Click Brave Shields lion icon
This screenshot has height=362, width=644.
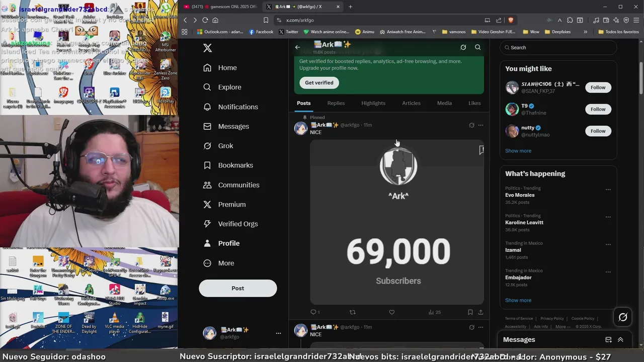(510, 20)
